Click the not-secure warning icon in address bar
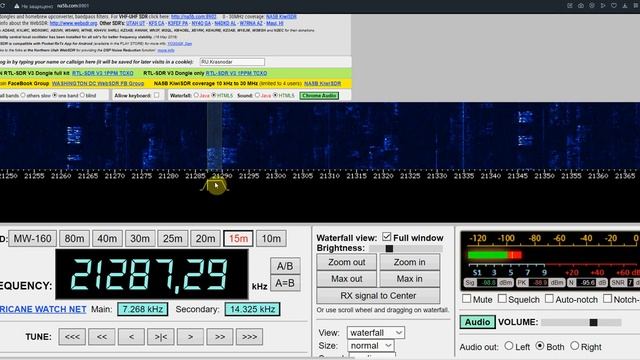 [17, 6]
